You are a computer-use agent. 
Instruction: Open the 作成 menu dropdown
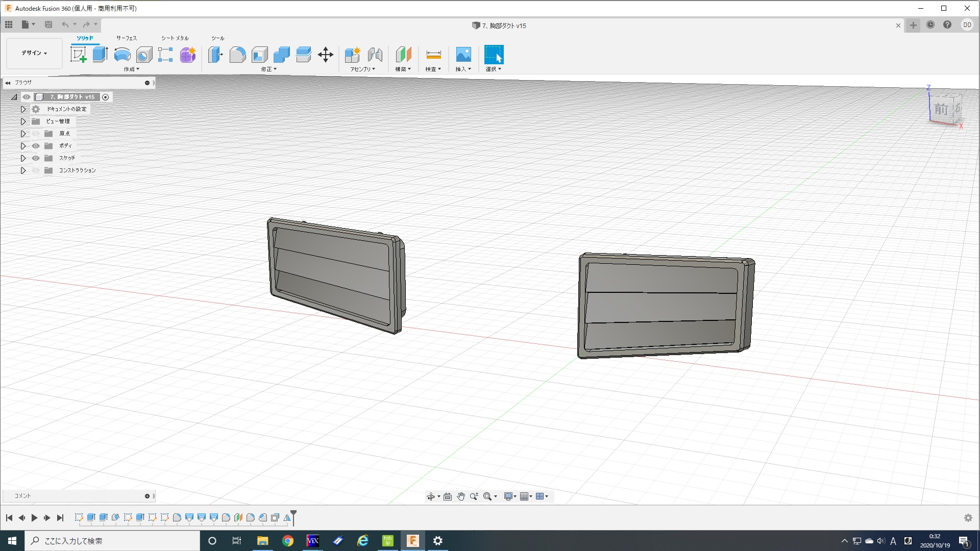tap(131, 69)
